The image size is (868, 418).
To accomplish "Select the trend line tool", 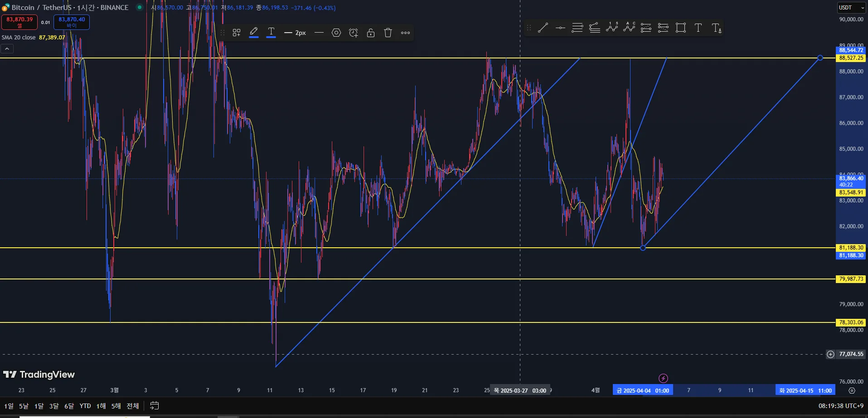I will (543, 28).
